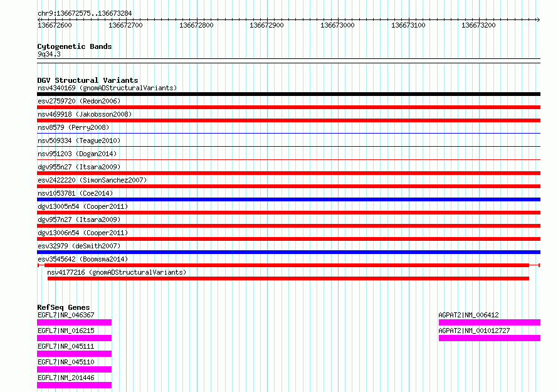Select gene label EGFL7|NM_016215
The width and height of the screenshot is (558, 392).
[x=66, y=331]
